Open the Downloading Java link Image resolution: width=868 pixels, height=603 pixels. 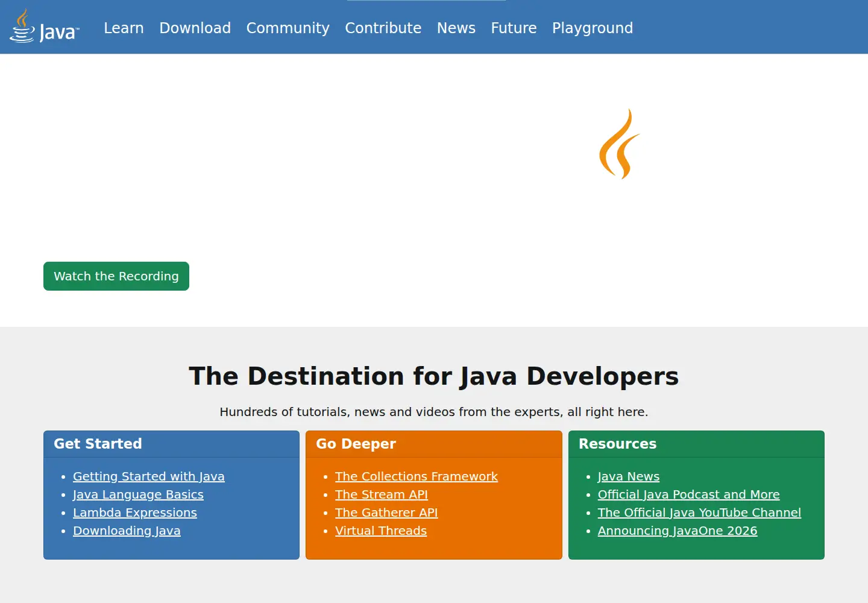click(127, 531)
